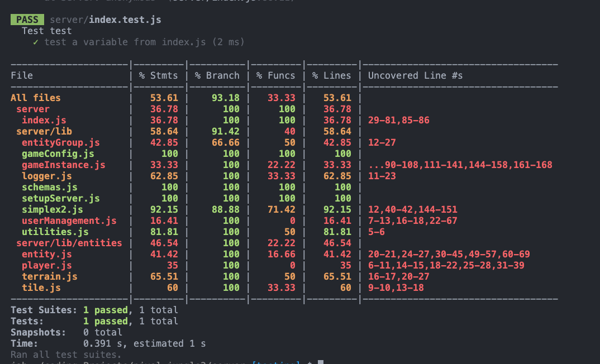Click the logger.js file name

click(x=47, y=176)
